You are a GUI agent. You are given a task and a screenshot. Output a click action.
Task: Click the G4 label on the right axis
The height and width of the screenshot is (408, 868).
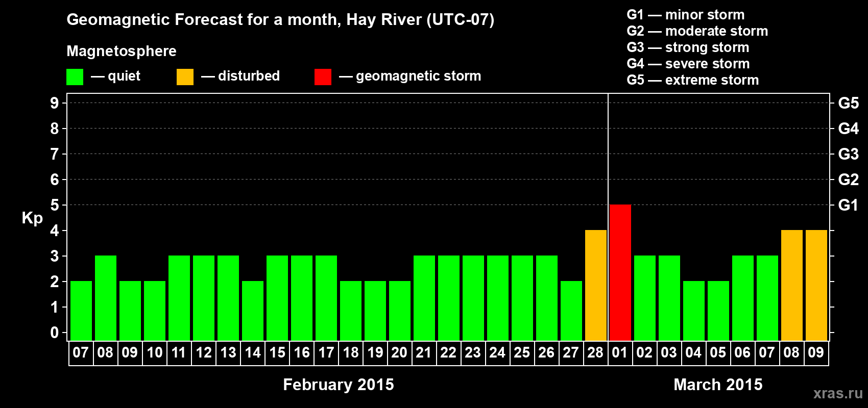(849, 129)
